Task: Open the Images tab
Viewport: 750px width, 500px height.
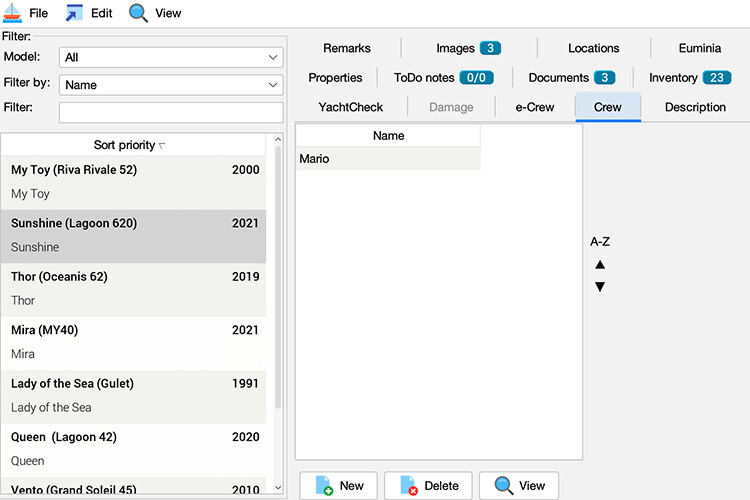Action: click(x=468, y=48)
